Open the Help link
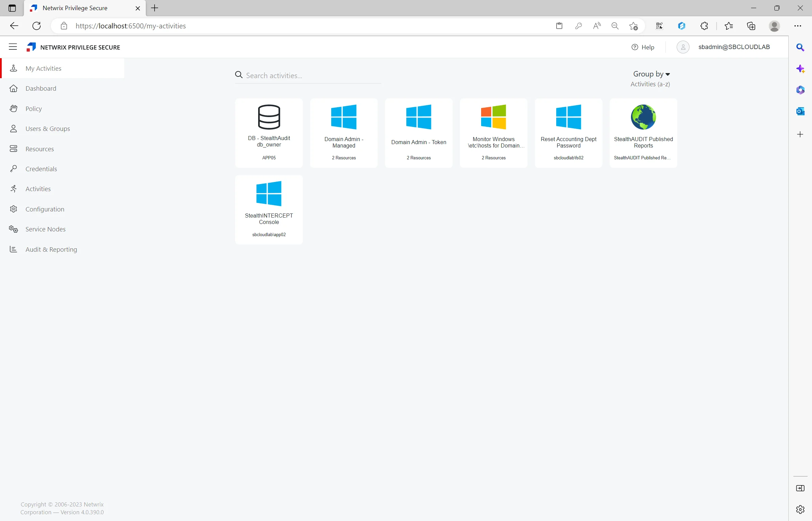This screenshot has height=521, width=812. coord(643,47)
